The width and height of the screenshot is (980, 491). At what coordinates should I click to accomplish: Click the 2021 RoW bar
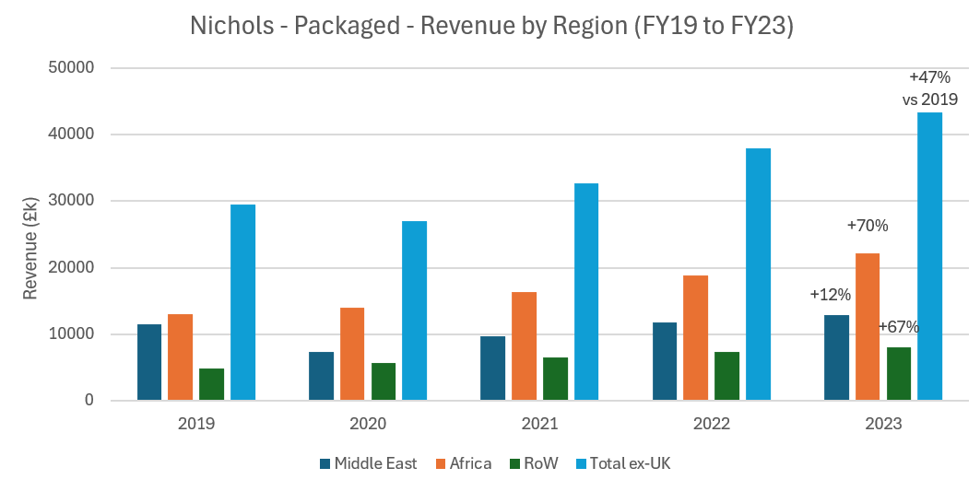[555, 379]
